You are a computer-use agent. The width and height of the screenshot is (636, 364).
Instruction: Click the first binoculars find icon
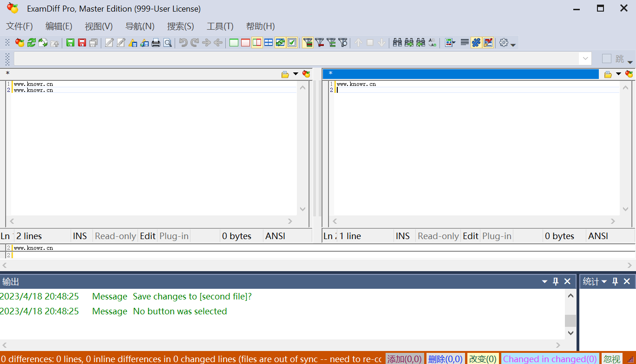click(397, 43)
